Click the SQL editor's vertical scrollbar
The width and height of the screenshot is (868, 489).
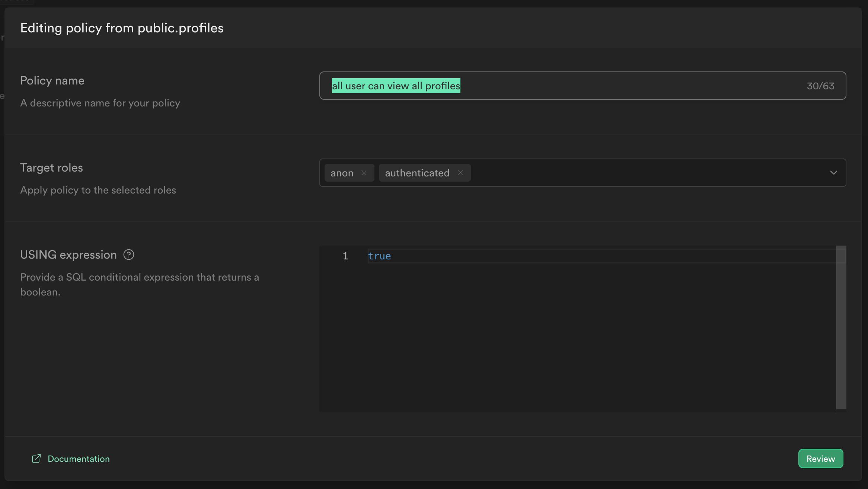(841, 327)
